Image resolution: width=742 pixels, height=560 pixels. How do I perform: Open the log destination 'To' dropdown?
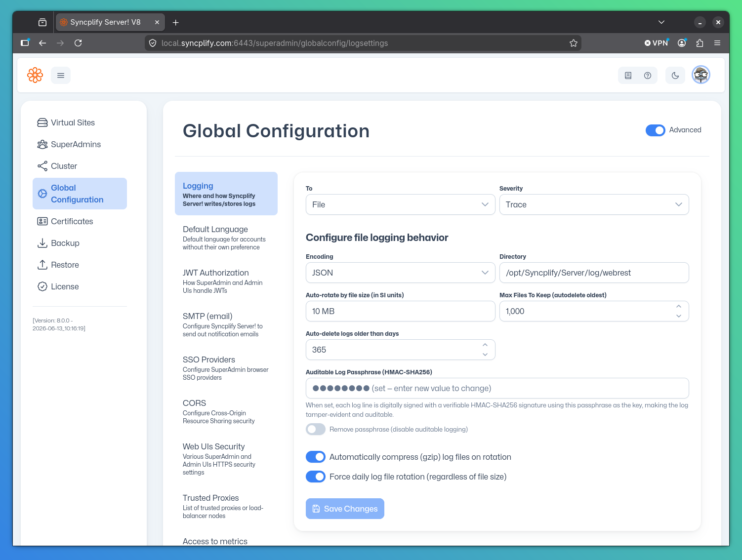[400, 204]
